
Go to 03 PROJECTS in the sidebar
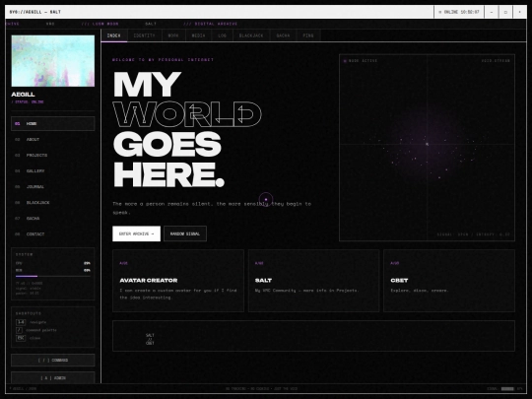coord(53,156)
